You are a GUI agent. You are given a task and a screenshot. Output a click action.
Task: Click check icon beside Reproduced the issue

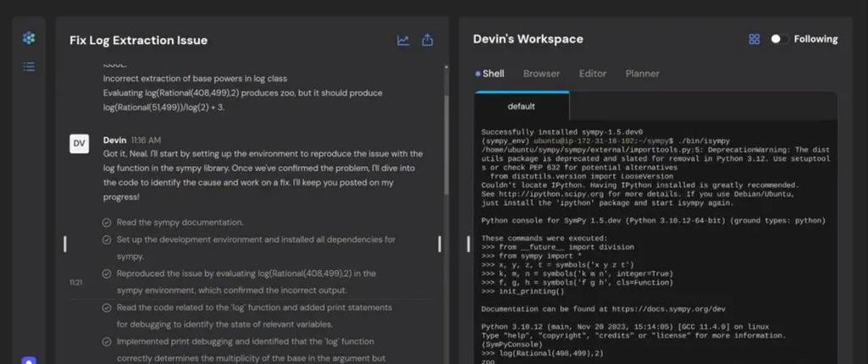107,273
